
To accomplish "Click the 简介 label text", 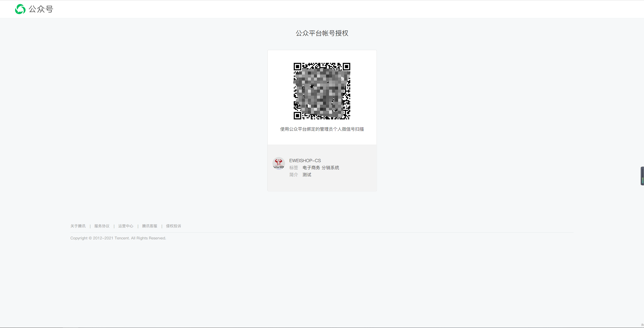I will click(x=294, y=175).
